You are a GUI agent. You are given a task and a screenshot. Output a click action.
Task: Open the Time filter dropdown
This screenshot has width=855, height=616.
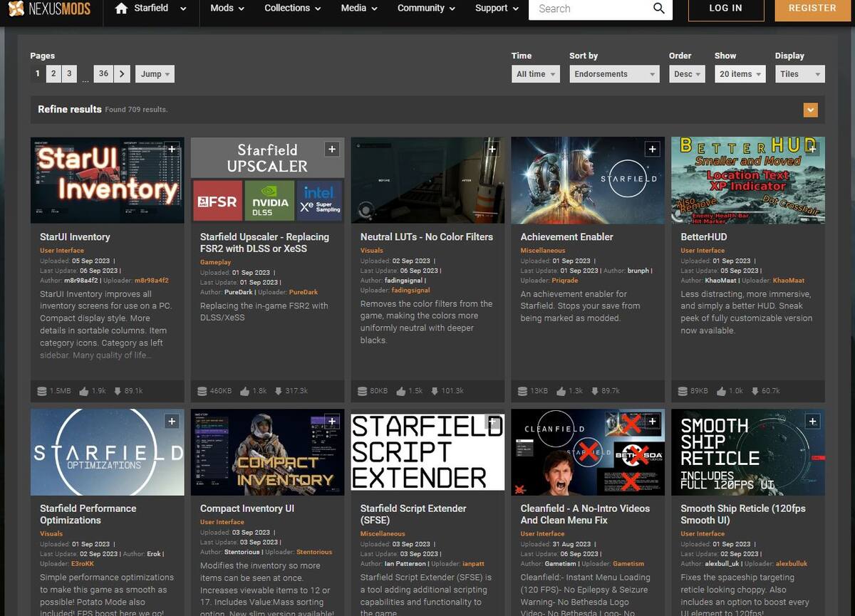click(x=536, y=74)
